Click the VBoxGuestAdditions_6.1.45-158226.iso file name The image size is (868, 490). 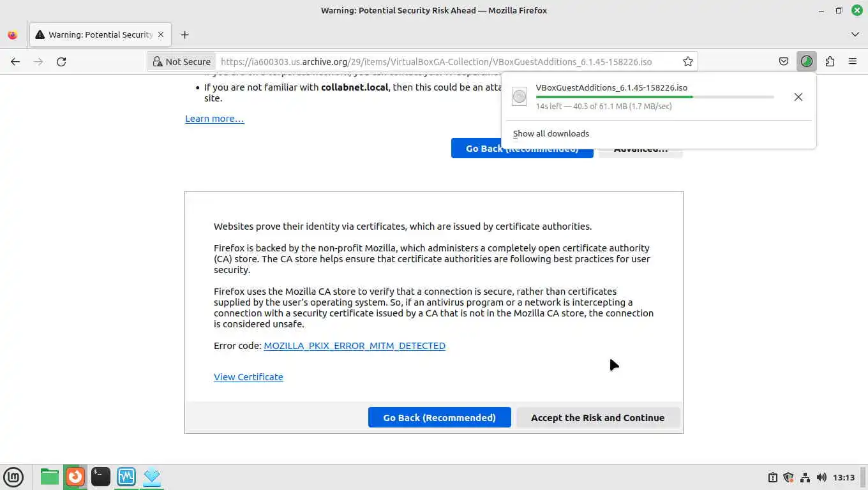click(x=611, y=87)
